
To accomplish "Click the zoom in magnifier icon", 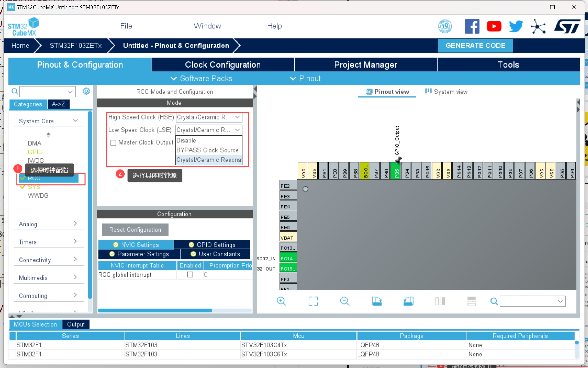I will [281, 301].
